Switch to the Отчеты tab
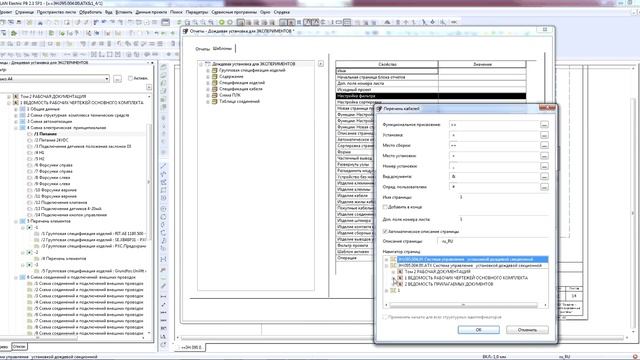The image size is (640, 360). point(202,49)
